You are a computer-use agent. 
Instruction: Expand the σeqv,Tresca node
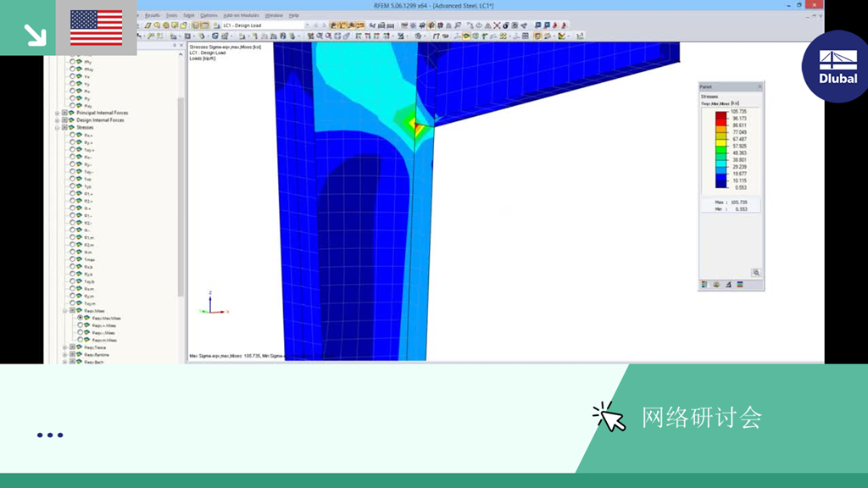point(64,347)
